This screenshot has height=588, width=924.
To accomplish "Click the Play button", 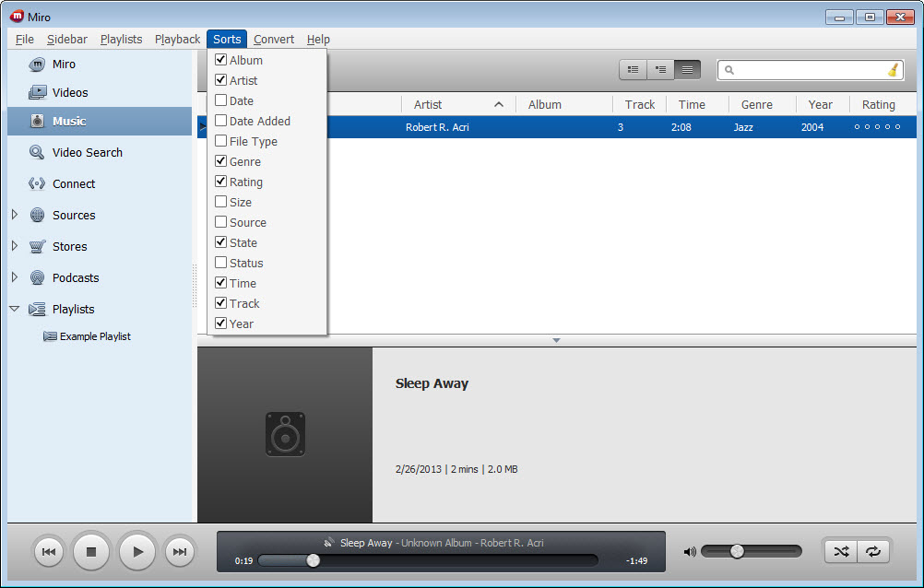I will [137, 552].
